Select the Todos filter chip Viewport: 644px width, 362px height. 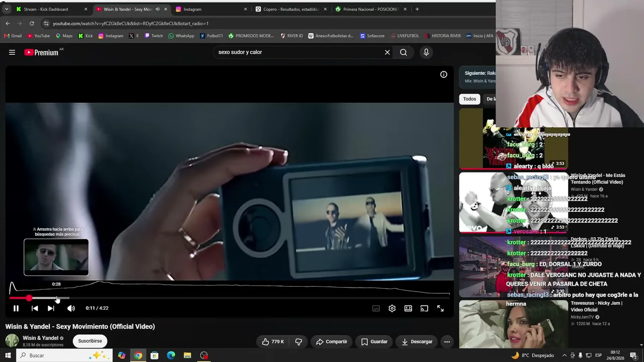469,99
